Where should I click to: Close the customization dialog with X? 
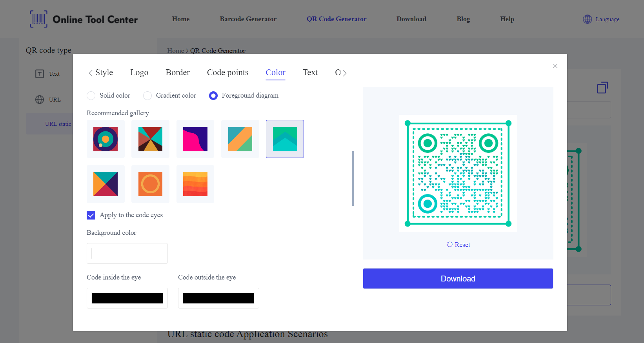click(x=555, y=66)
